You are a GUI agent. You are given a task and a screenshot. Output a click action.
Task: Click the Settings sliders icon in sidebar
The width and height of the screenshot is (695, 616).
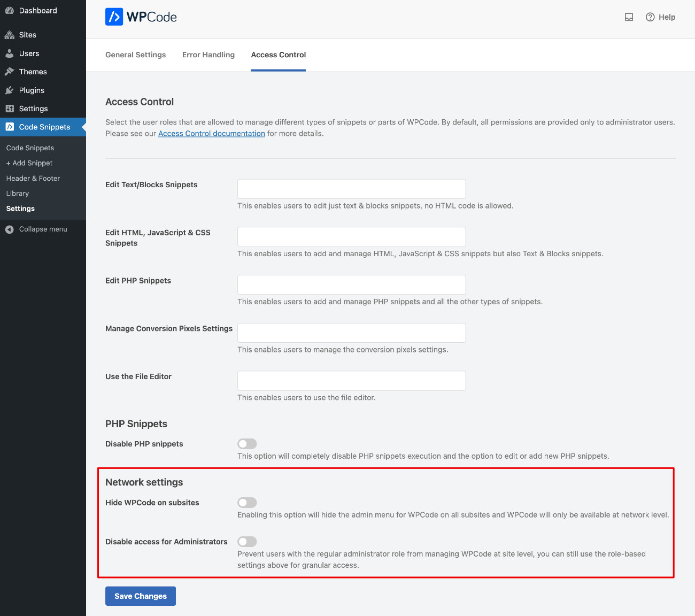tap(10, 109)
